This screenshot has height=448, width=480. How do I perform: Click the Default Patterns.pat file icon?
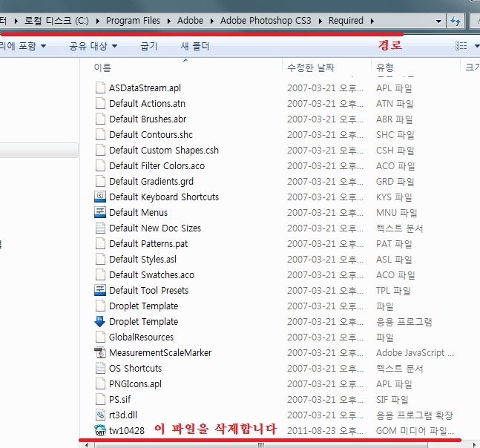100,243
